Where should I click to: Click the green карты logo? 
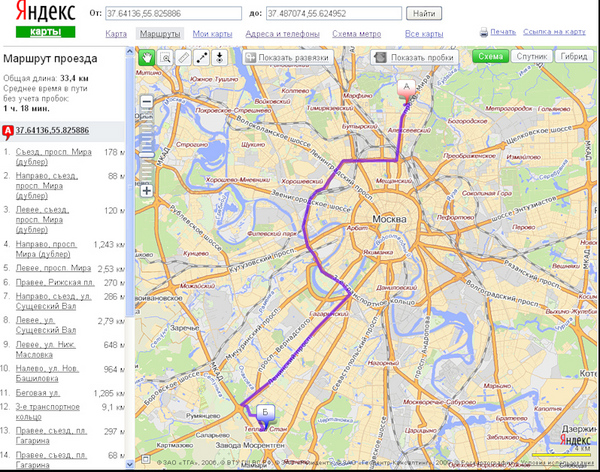tap(46, 32)
